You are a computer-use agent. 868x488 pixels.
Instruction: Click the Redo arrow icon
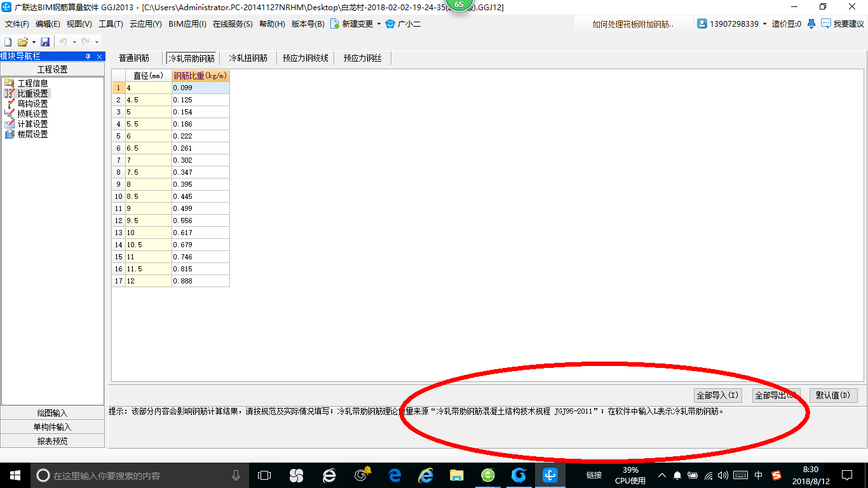point(85,42)
